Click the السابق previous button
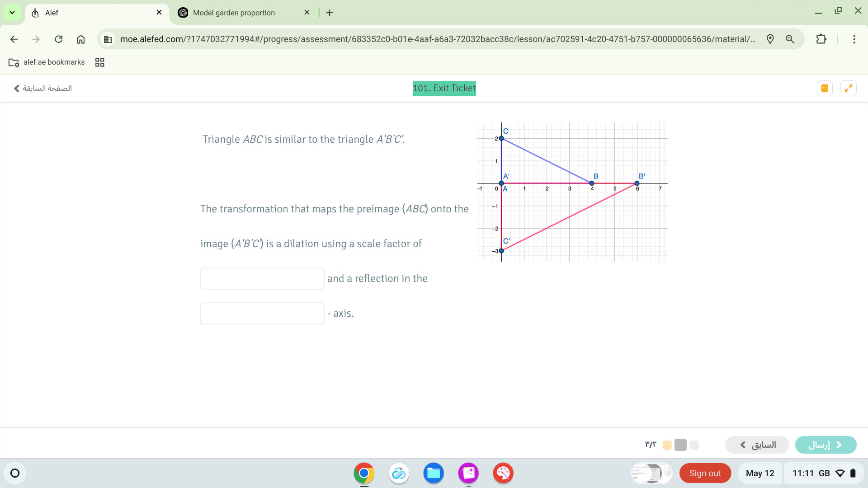 coord(757,445)
